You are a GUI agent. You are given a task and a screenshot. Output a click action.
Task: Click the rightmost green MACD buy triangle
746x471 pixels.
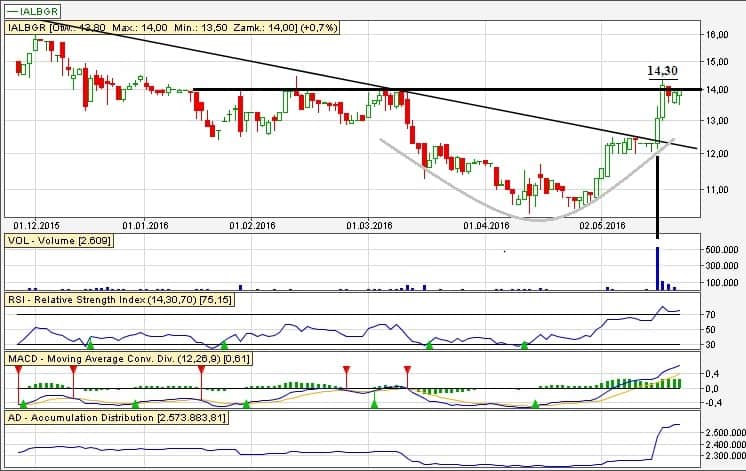coord(535,404)
